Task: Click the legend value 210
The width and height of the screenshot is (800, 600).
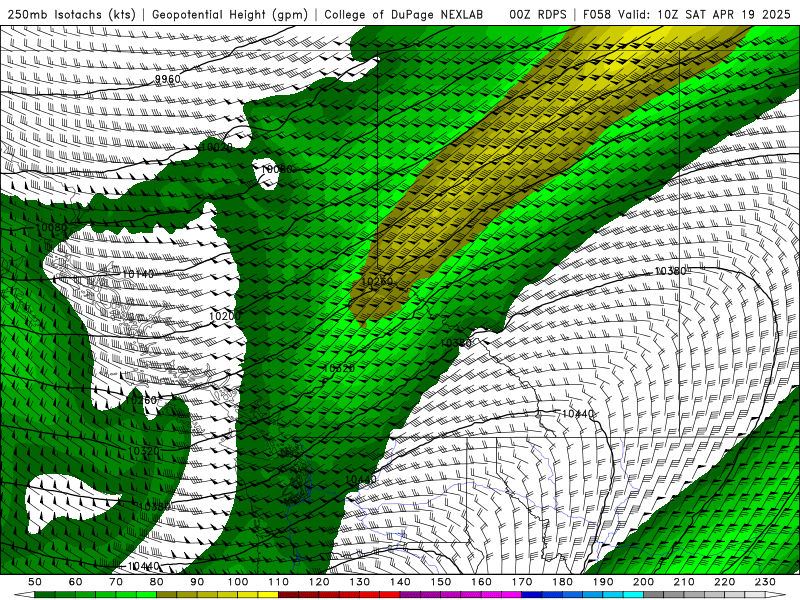Action: coord(685,582)
